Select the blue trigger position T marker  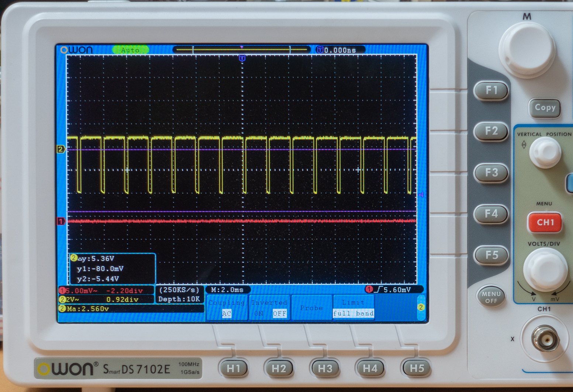tap(242, 58)
